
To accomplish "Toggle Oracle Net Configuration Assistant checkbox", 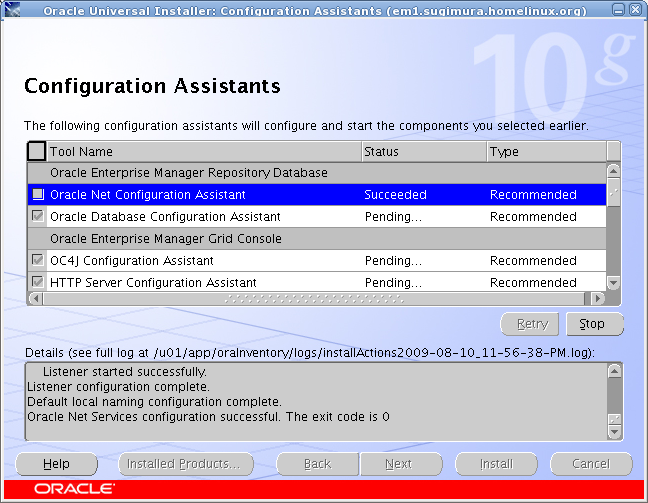I will [x=38, y=194].
